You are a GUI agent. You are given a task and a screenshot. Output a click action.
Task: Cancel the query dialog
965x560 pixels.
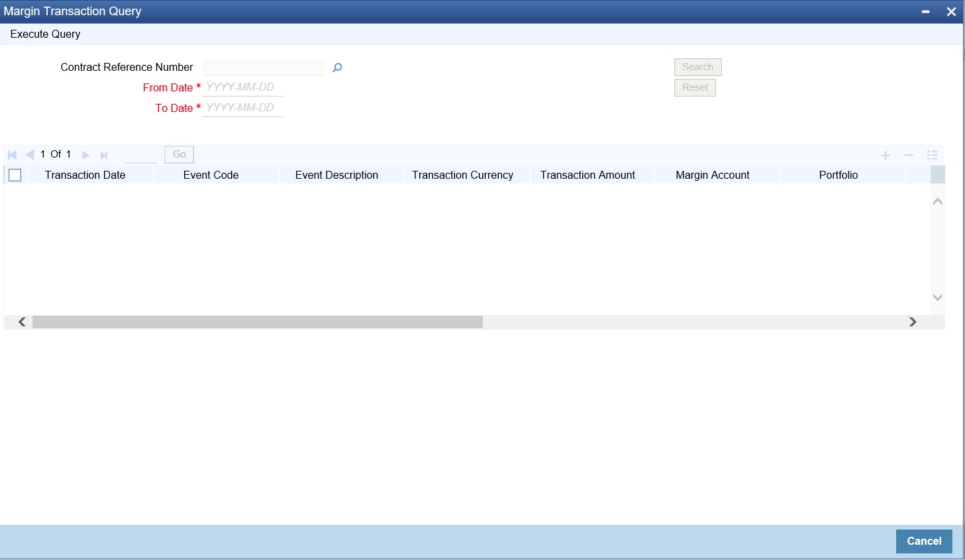(x=924, y=541)
